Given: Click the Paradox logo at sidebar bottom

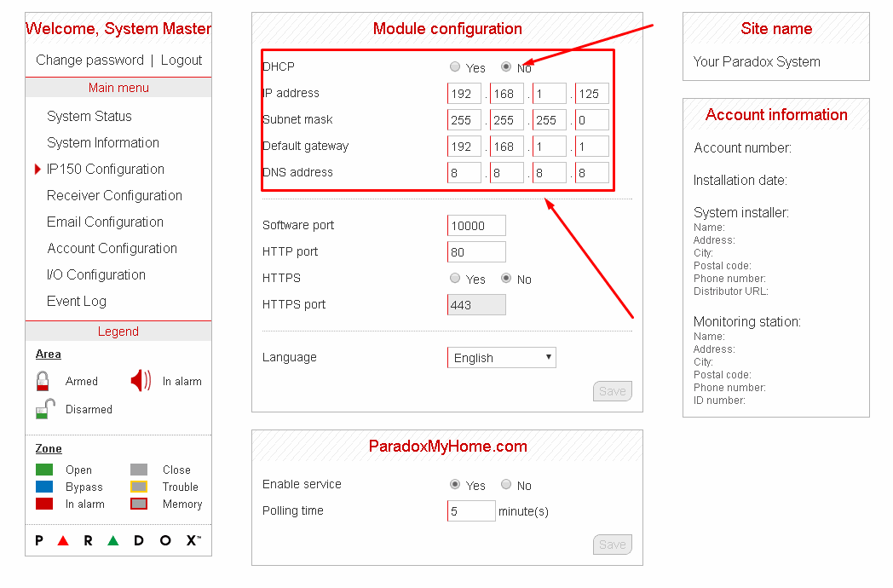Looking at the screenshot, I should coord(118,540).
